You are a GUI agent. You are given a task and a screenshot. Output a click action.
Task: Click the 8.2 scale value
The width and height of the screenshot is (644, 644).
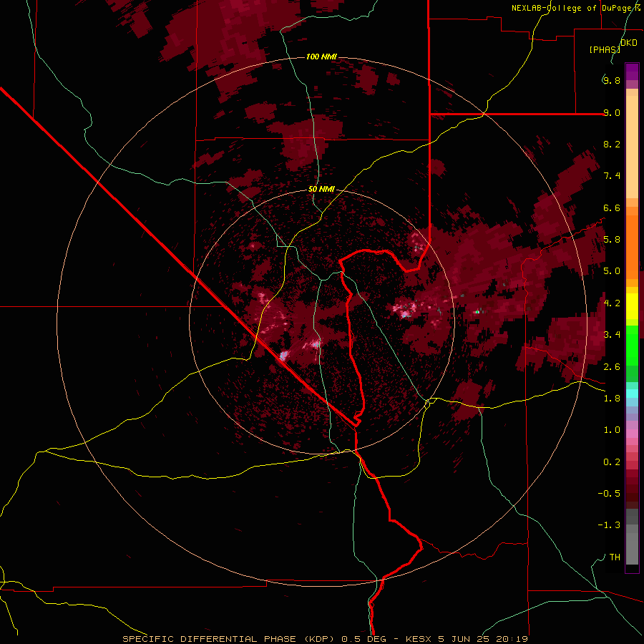point(611,144)
